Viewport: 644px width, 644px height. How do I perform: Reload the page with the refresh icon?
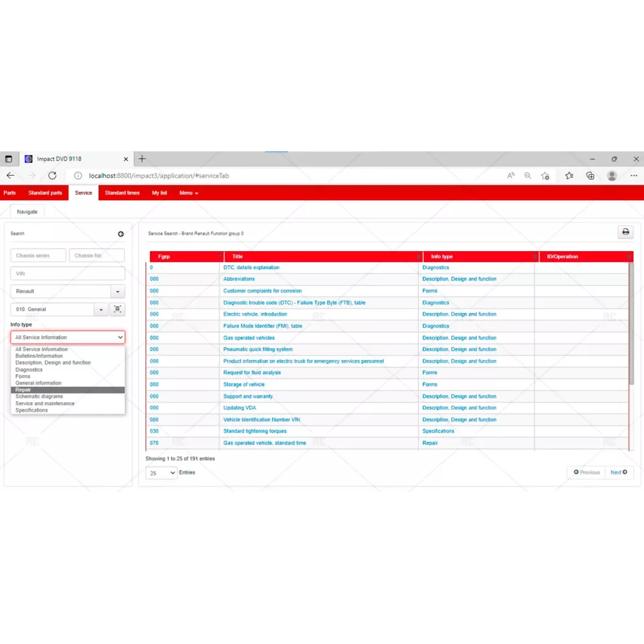pos(52,176)
